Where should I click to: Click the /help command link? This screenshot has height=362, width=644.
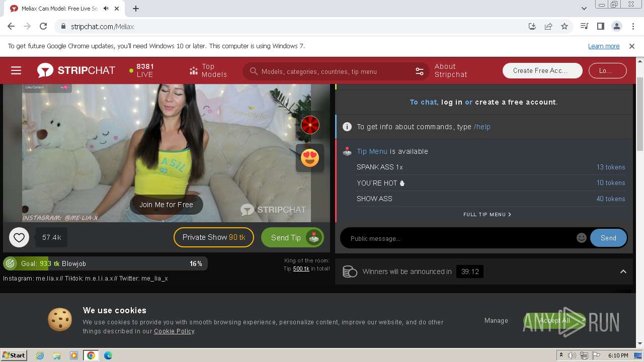pos(482,127)
